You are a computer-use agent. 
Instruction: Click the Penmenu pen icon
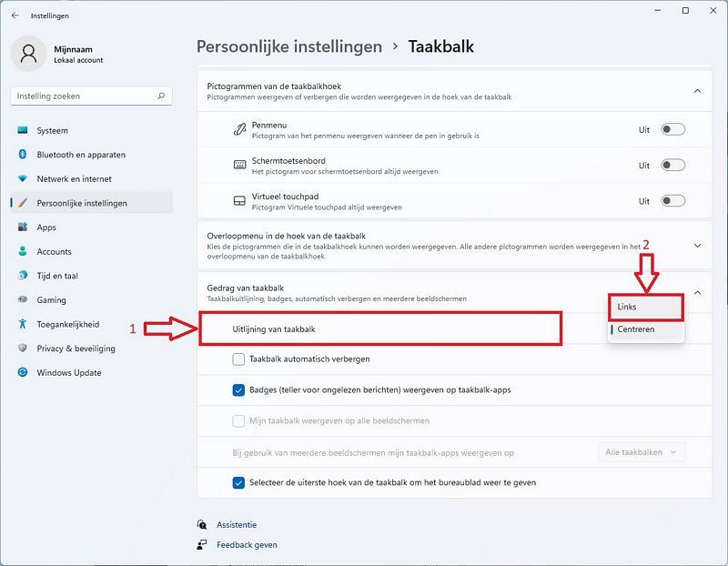coord(239,129)
